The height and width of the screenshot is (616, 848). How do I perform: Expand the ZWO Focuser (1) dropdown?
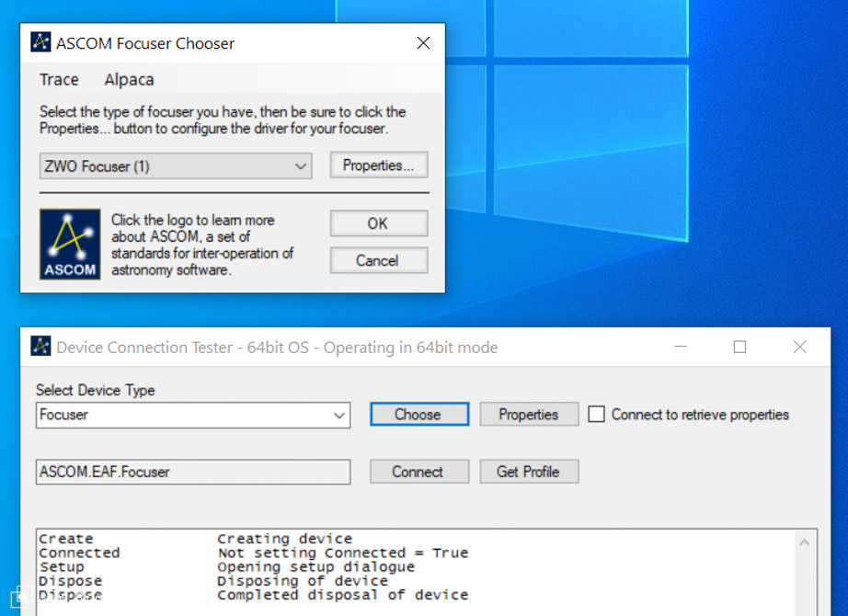[176, 166]
